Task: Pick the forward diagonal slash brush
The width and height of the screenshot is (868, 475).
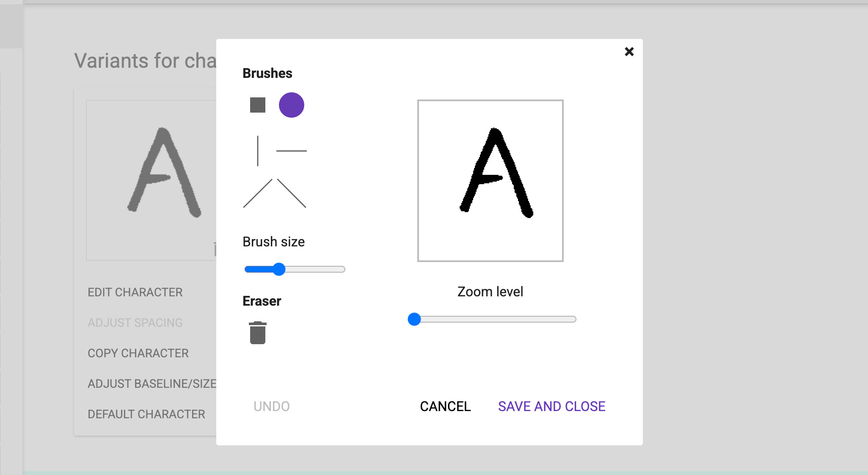Action: click(257, 193)
